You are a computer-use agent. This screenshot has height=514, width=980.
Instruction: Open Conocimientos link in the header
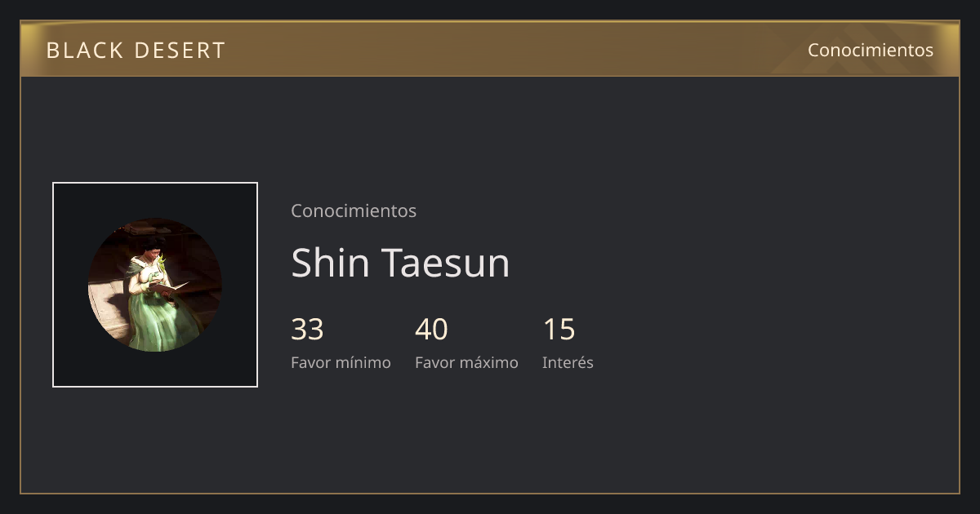[x=871, y=50]
